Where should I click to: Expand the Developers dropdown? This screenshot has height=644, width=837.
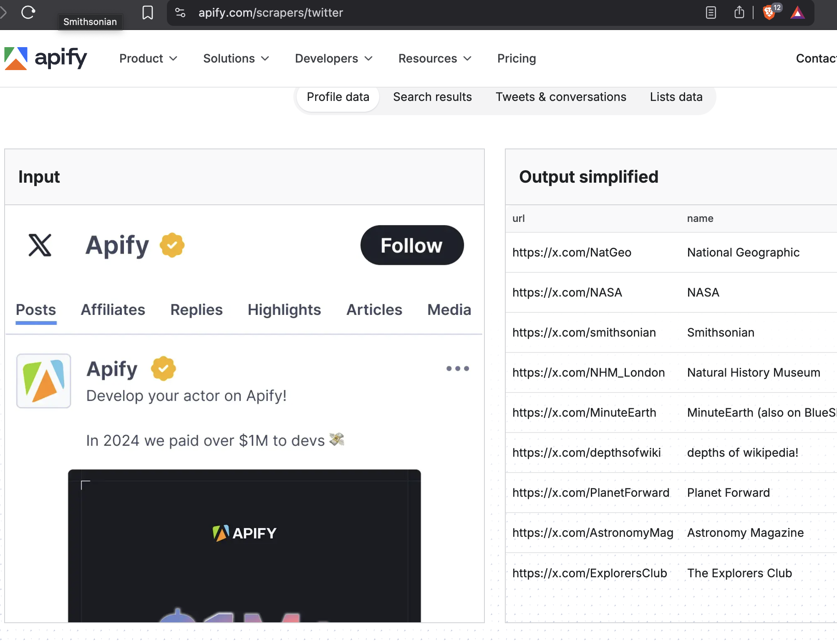(334, 58)
